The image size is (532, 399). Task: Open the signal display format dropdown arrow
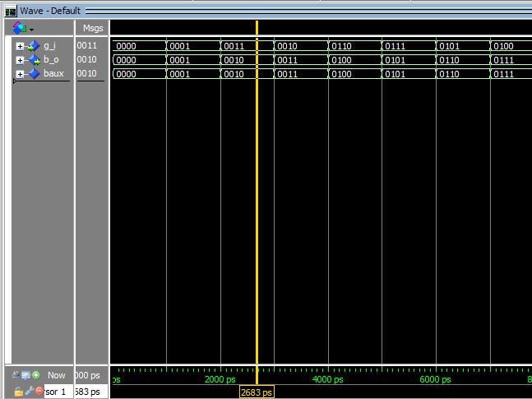[x=32, y=30]
